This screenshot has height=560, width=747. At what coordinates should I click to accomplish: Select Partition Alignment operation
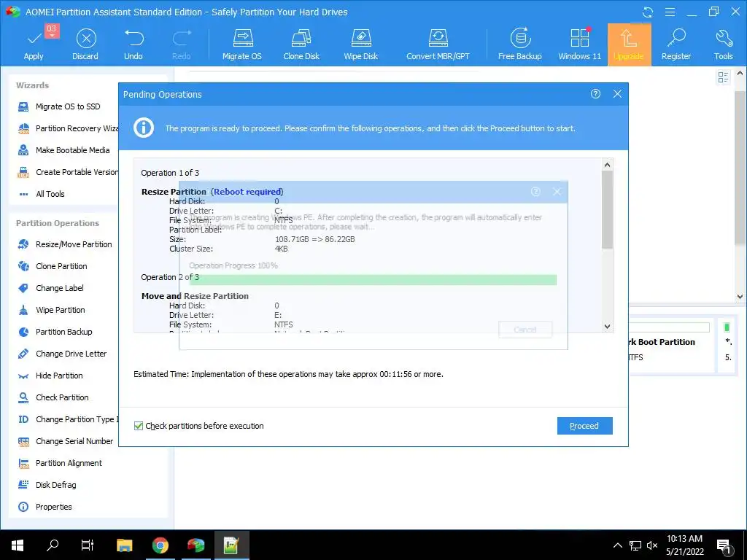coord(60,463)
